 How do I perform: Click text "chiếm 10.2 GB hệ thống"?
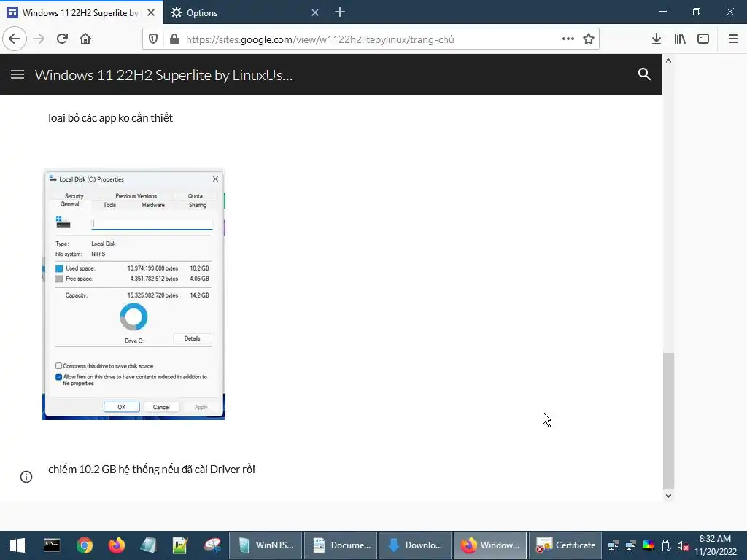click(x=104, y=470)
